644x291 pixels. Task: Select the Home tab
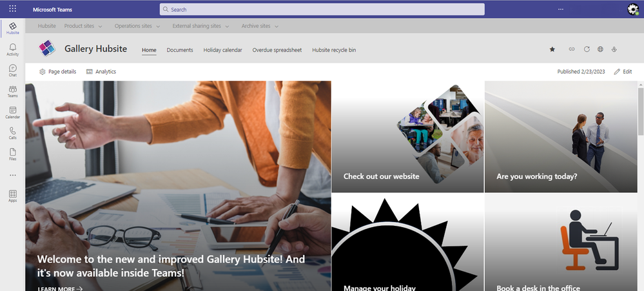point(149,50)
